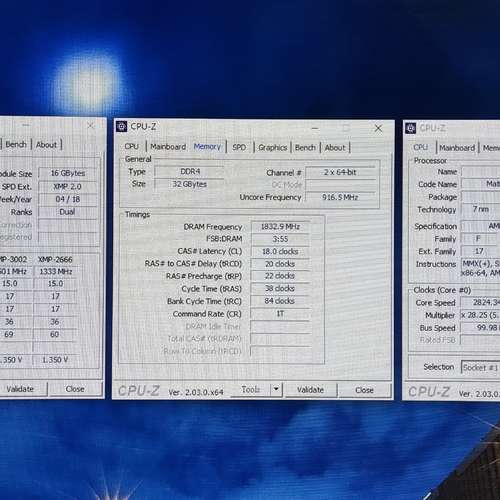Click the Multiplier x 28.25 value

point(481,315)
